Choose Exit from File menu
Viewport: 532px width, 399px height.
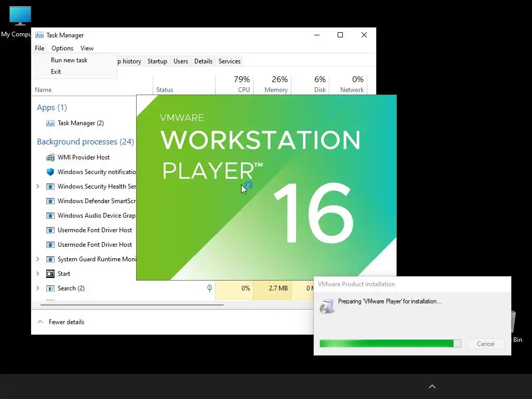click(x=56, y=72)
